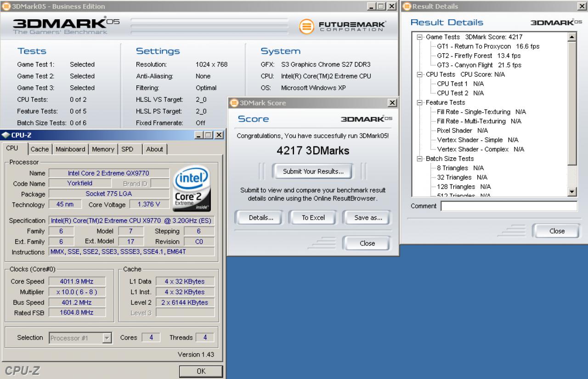Image resolution: width=588 pixels, height=379 pixels.
Task: Click the Futuremark Corporation logo
Action: tap(343, 27)
